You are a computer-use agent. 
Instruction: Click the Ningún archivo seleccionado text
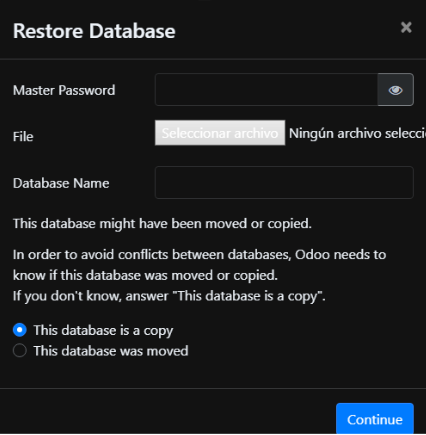click(357, 133)
